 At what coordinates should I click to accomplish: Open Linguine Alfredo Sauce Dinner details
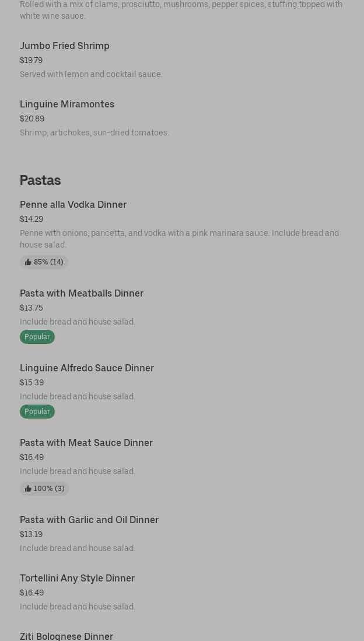tap(87, 368)
